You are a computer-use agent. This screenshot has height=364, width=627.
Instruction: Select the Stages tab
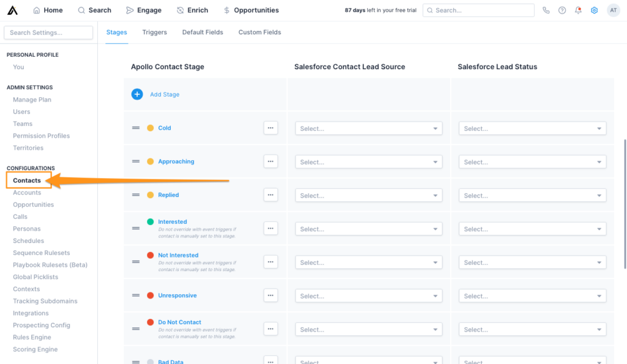click(116, 32)
